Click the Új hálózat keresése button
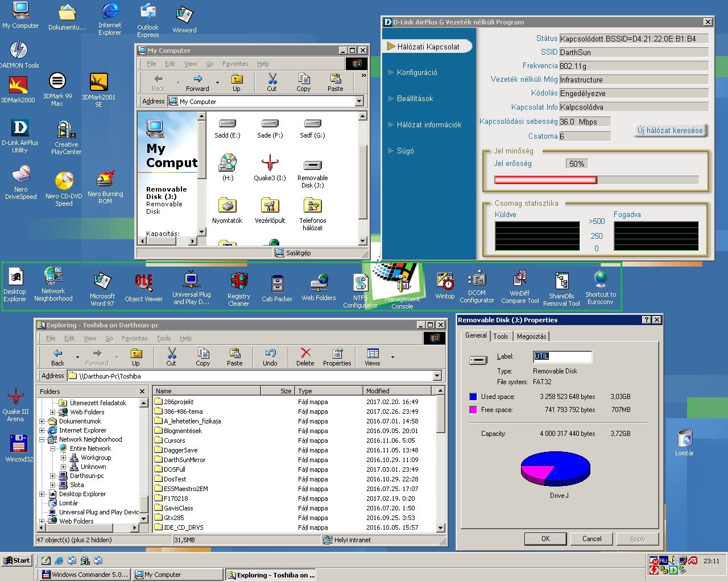Viewport: 728px width, 582px height. click(x=670, y=130)
